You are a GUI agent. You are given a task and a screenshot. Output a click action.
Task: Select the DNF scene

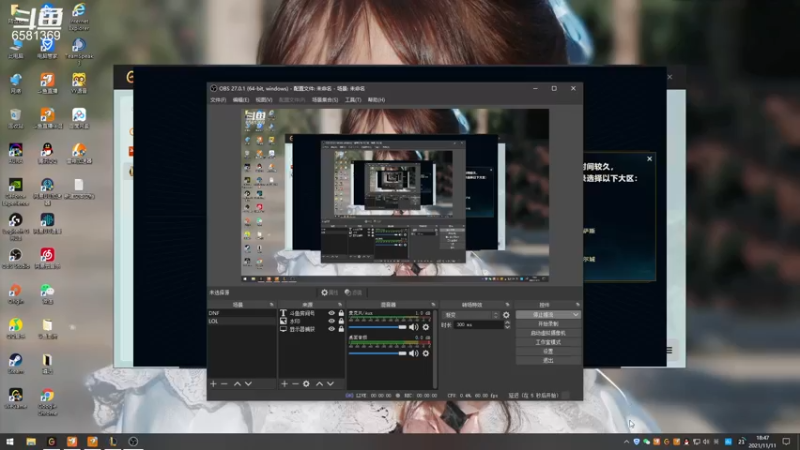[x=242, y=313]
